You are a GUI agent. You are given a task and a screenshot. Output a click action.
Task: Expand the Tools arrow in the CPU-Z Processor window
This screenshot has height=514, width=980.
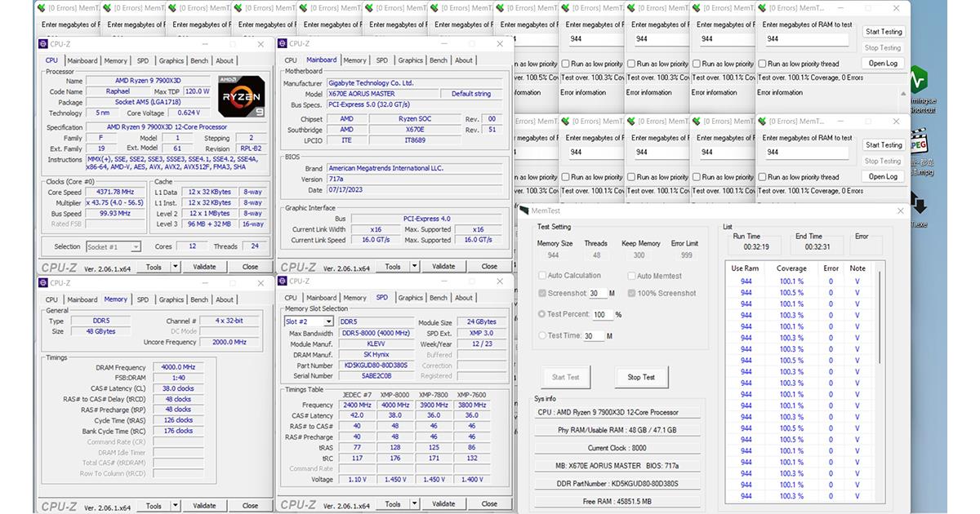pos(175,267)
